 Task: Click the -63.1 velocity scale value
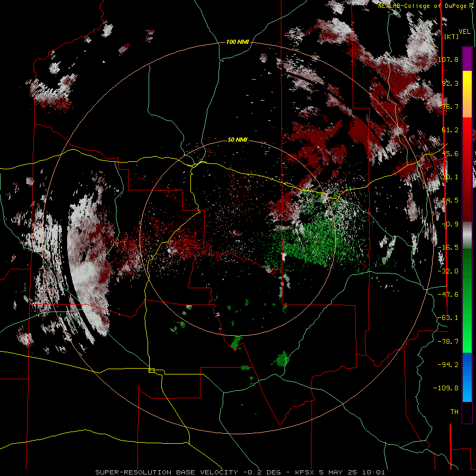[448, 318]
